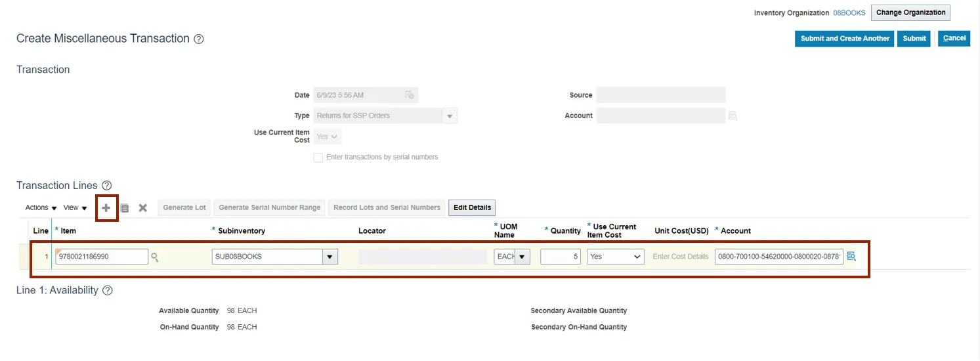Click the duplicate row icon in toolbar

point(125,207)
